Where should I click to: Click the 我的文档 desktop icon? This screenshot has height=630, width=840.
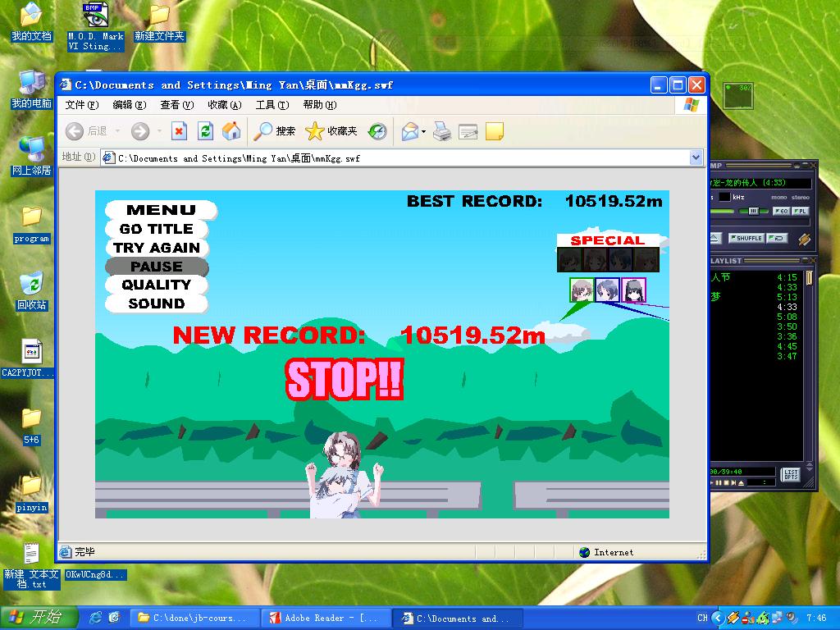tap(31, 22)
